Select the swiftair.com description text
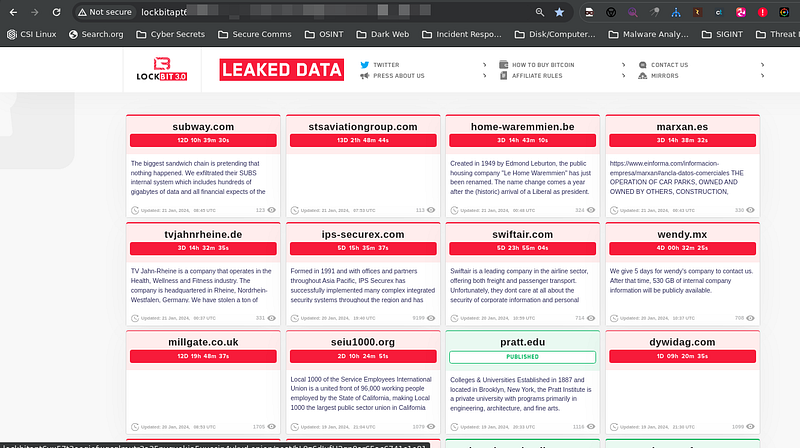The width and height of the screenshot is (800, 448). point(519,285)
